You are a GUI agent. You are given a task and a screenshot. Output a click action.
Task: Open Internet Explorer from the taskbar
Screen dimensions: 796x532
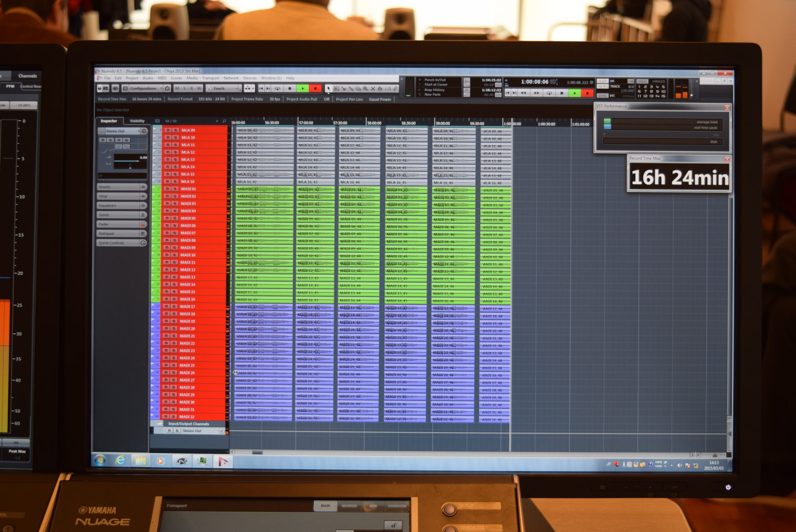pyautogui.click(x=120, y=460)
